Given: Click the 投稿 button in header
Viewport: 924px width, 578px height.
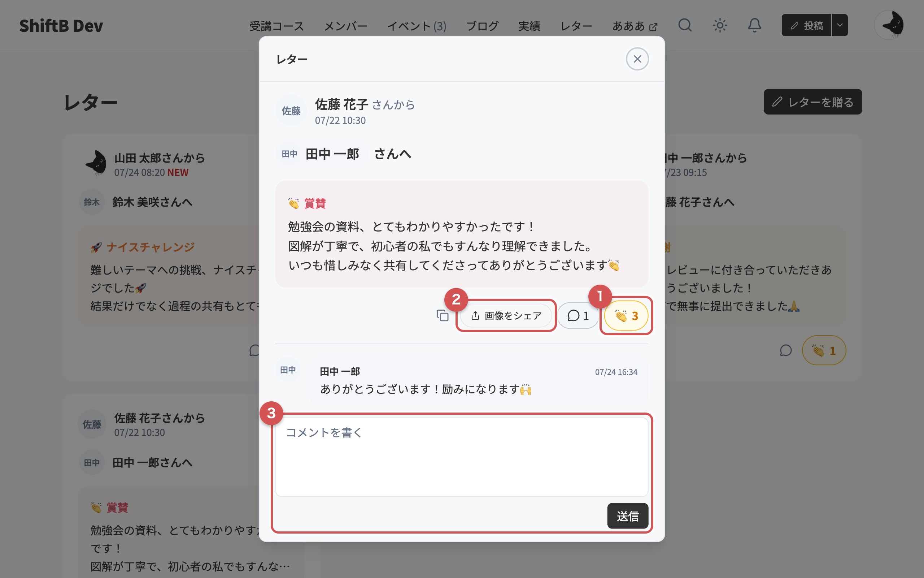Looking at the screenshot, I should 806,25.
